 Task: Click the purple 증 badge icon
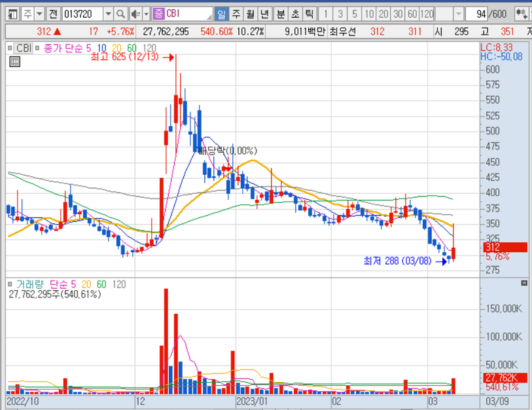(x=158, y=14)
